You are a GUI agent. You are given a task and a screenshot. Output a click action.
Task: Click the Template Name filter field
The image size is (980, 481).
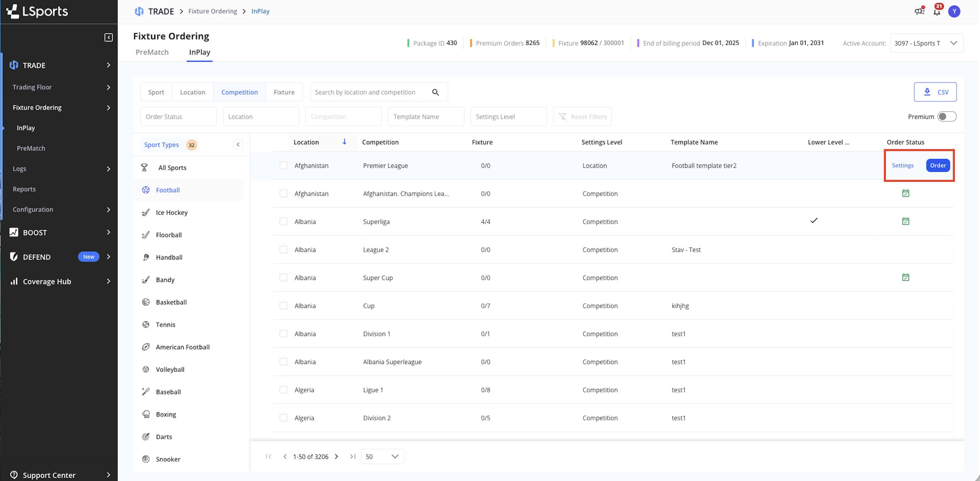[426, 117]
